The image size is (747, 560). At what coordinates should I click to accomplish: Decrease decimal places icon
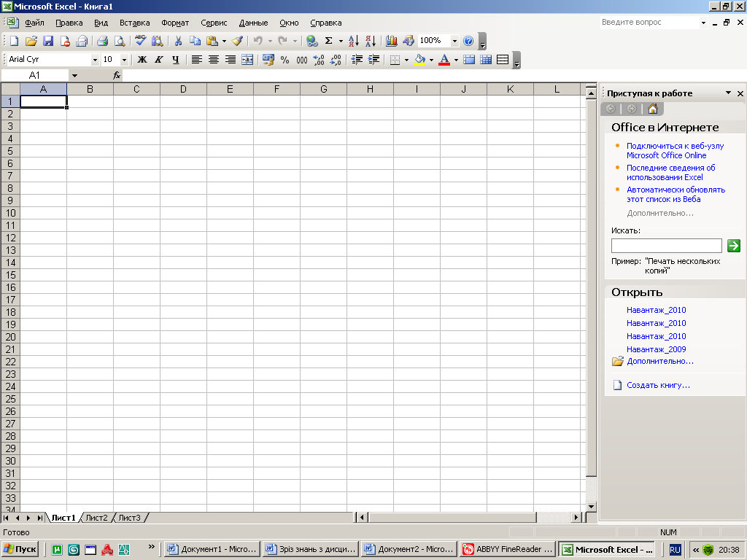pos(336,60)
